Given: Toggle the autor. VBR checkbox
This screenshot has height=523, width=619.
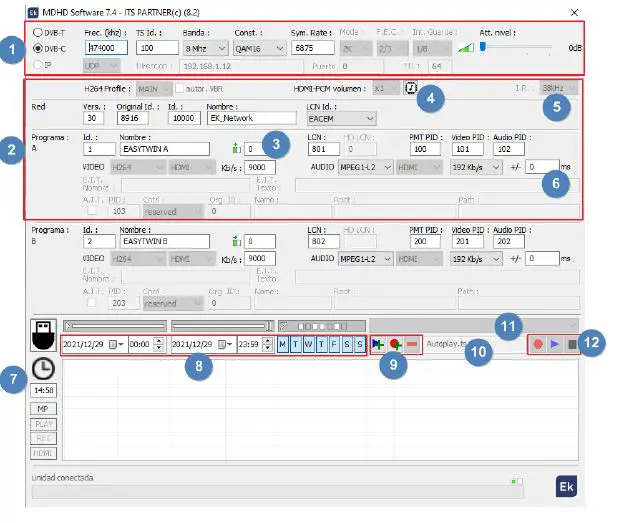Looking at the screenshot, I should (x=180, y=88).
